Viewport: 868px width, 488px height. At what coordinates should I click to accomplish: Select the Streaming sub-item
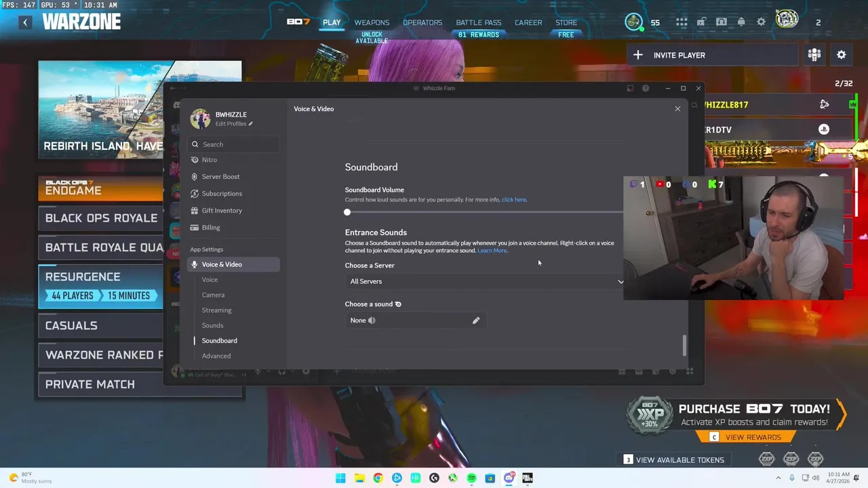[x=216, y=310]
